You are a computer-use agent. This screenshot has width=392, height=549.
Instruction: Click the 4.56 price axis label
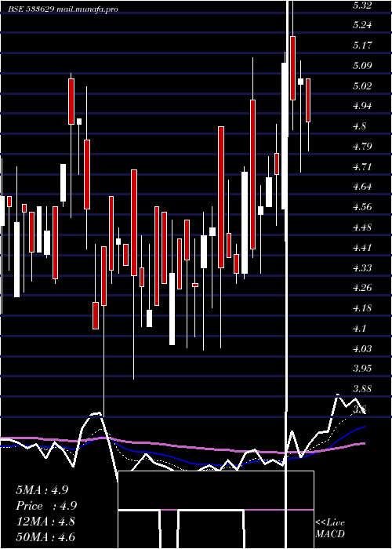[362, 207]
